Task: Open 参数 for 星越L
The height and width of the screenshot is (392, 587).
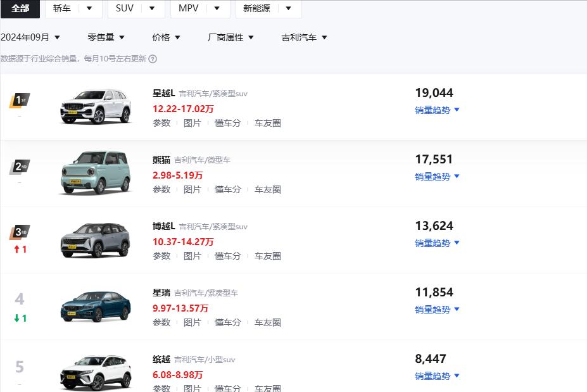Action: click(x=161, y=123)
